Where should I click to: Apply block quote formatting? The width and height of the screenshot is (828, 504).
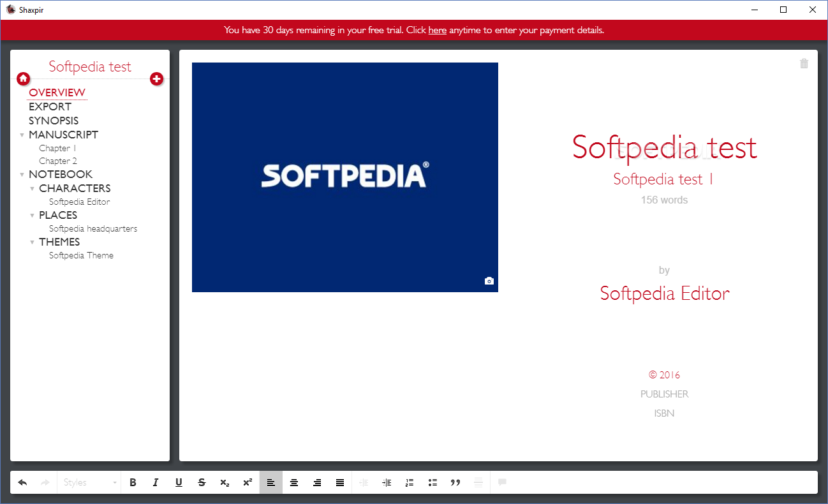coord(455,482)
